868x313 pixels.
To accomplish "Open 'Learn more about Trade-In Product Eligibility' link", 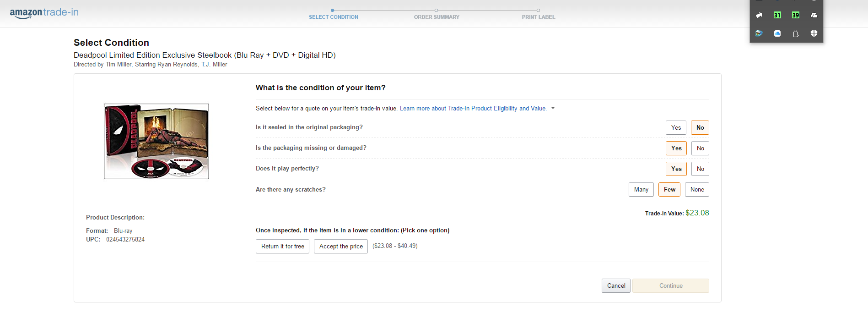I will 473,109.
